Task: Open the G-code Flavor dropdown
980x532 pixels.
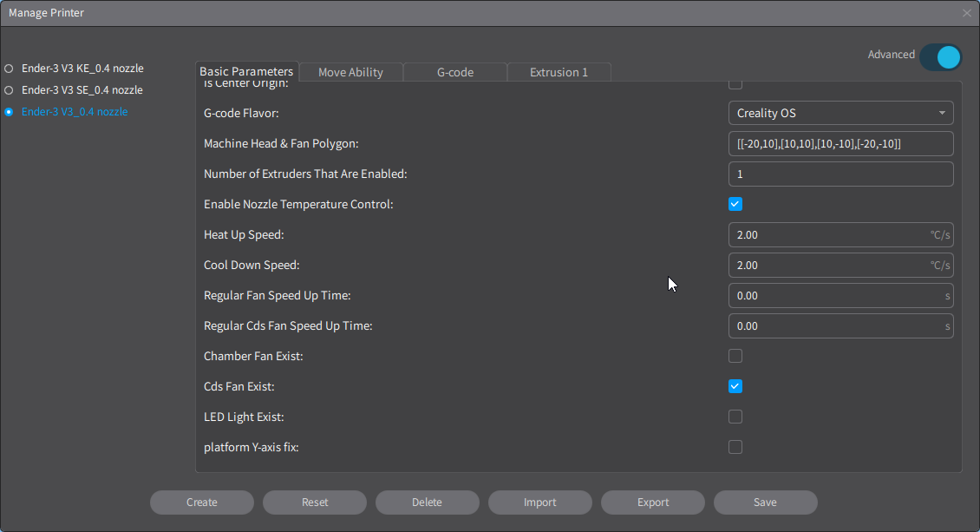Action: pyautogui.click(x=840, y=113)
